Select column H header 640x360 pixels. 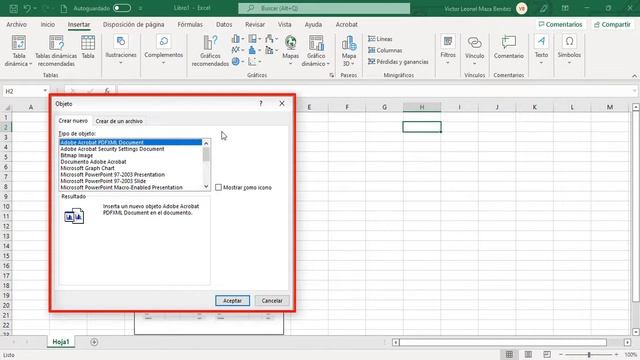[422, 107]
